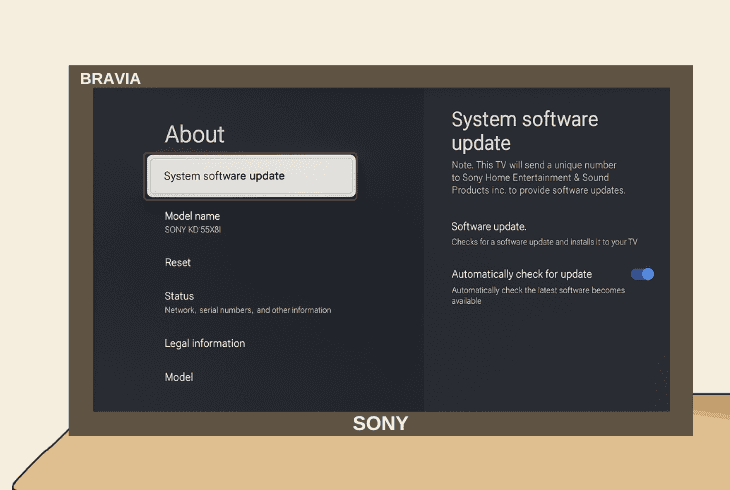
Task: Click the Software update. option
Action: coord(489,227)
